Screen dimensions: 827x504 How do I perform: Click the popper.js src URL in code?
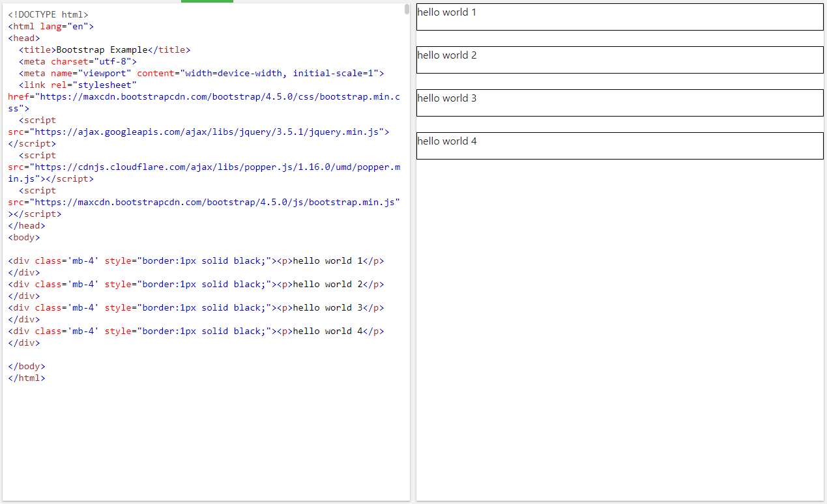tap(204, 173)
